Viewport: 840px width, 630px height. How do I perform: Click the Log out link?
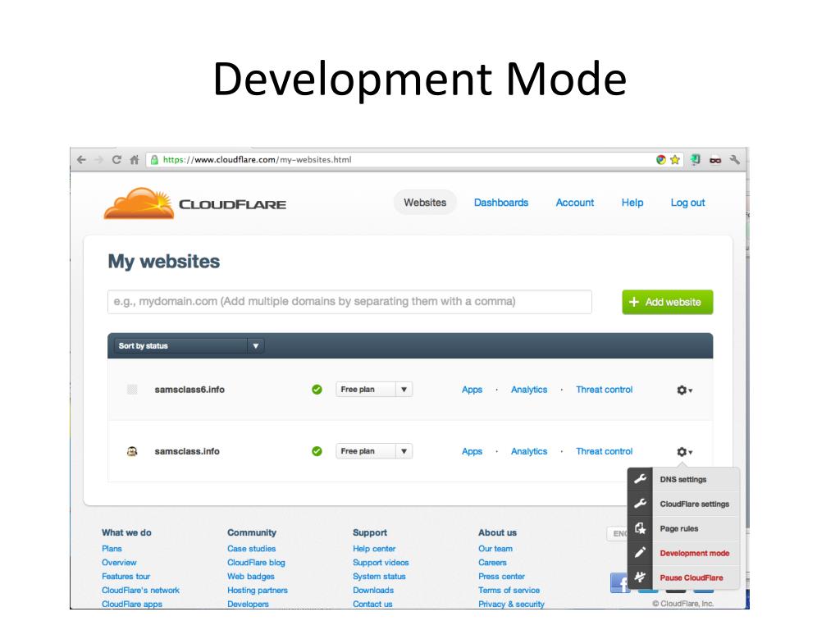point(688,203)
